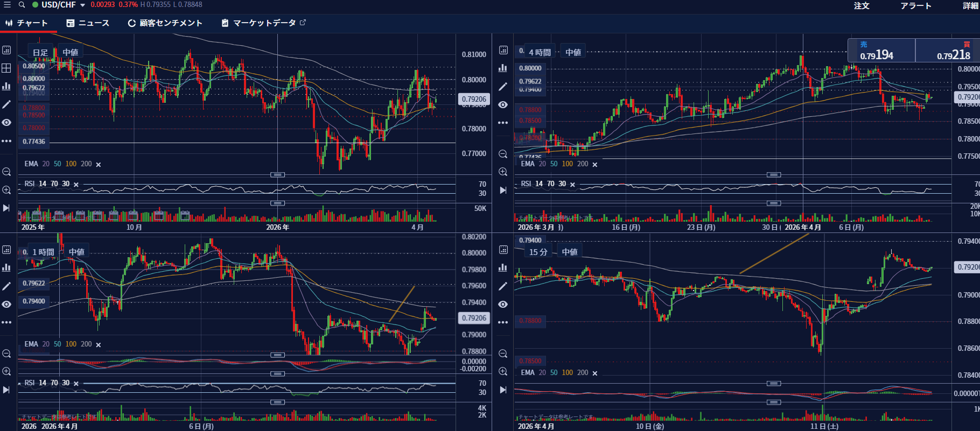
Task: Zoom in on the daily chart
Action: click(6, 190)
